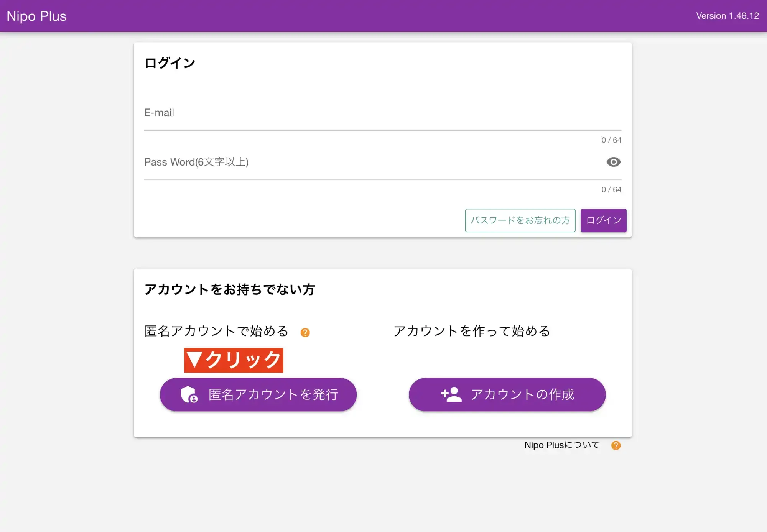Click the shield icon on 匿名アカウントを発行 button
767x532 pixels.
click(x=188, y=394)
